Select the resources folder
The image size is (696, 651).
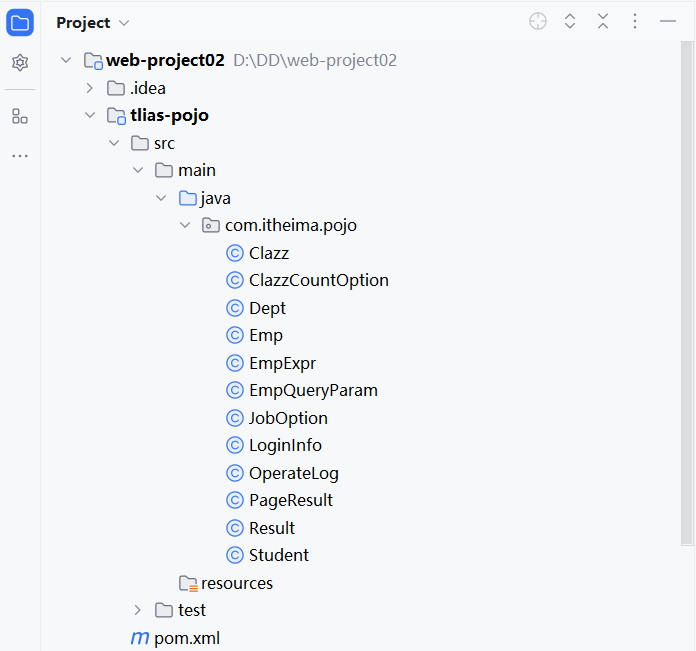pos(236,583)
